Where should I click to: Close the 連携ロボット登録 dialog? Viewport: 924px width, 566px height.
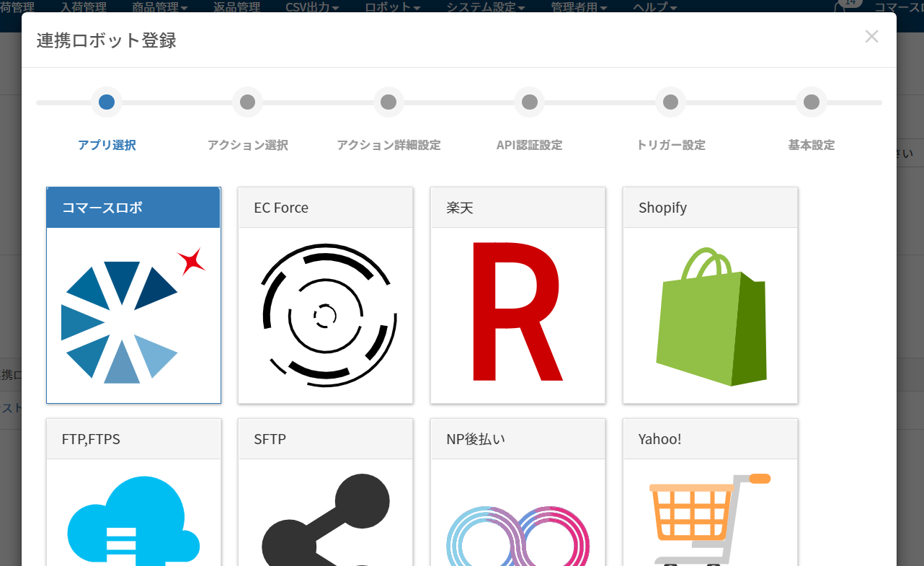click(x=871, y=36)
